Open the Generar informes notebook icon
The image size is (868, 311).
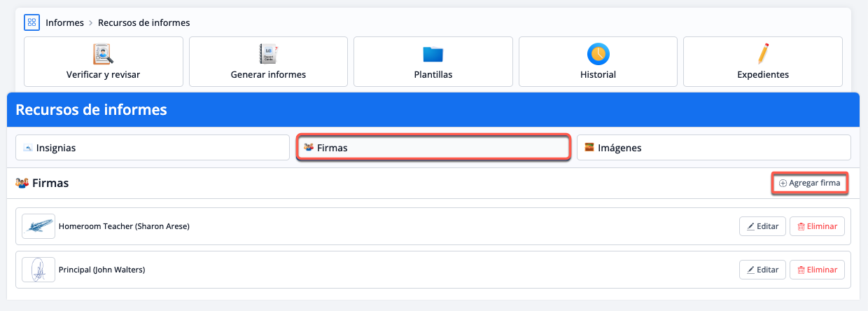pyautogui.click(x=268, y=54)
